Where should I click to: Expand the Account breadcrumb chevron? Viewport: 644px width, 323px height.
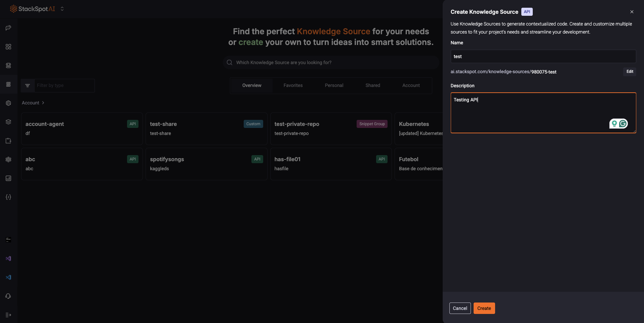pos(43,103)
